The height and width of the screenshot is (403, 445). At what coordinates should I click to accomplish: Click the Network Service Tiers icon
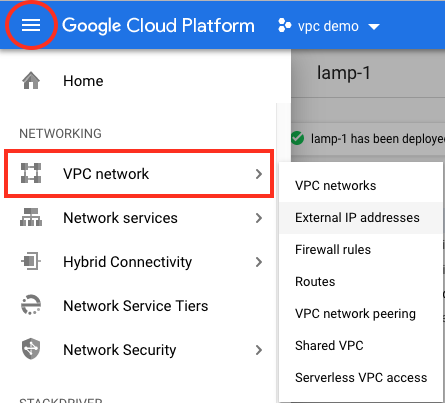point(31,305)
